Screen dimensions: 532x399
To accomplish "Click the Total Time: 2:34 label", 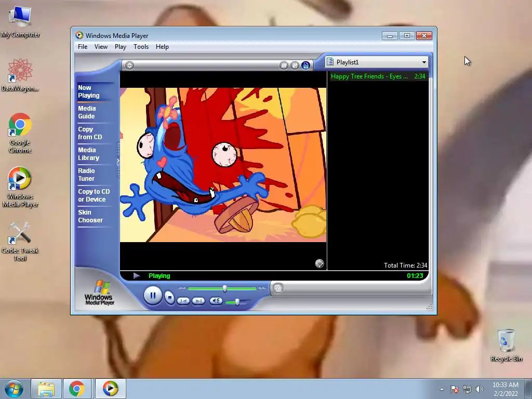I will tap(405, 265).
